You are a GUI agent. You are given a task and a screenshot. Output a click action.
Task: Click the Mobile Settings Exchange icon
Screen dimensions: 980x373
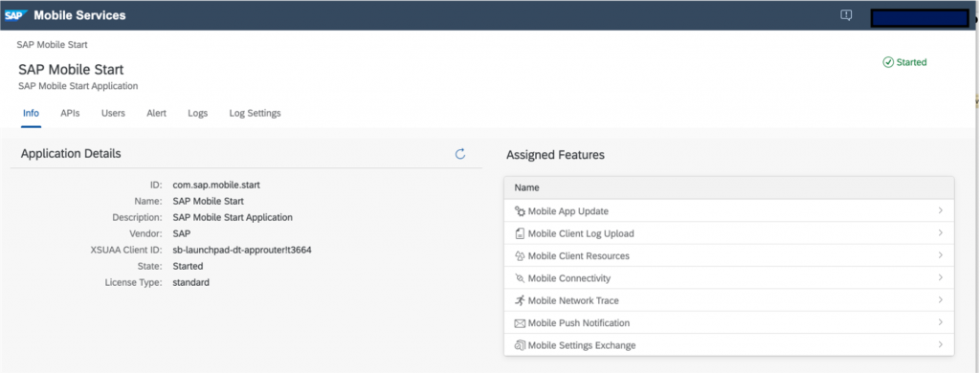coord(520,345)
